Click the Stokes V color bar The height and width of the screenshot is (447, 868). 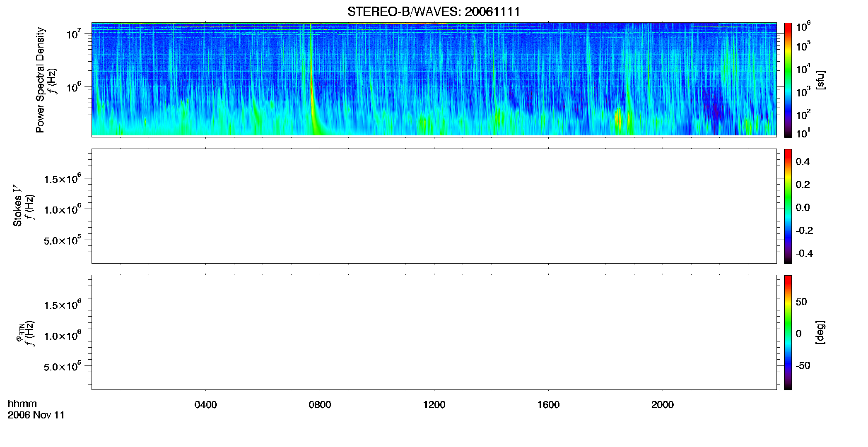point(788,206)
